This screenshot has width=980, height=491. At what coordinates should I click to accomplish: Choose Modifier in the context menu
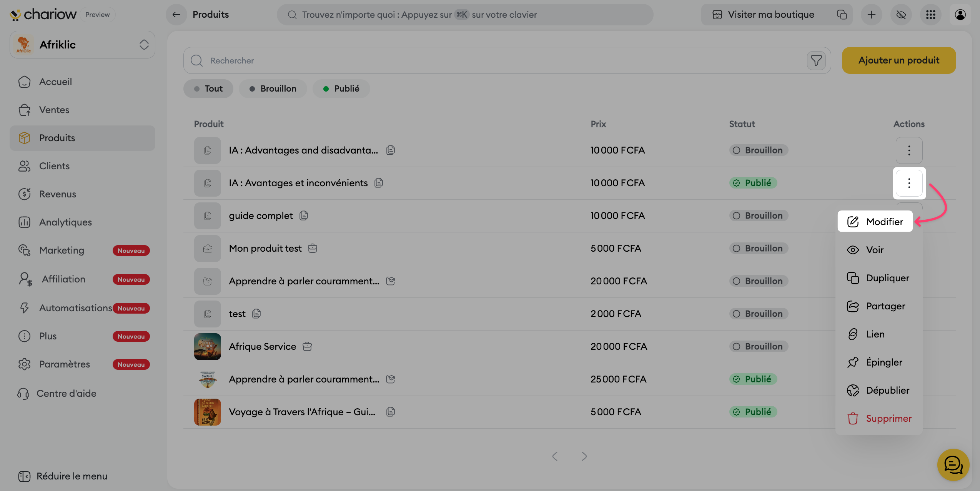pos(875,222)
